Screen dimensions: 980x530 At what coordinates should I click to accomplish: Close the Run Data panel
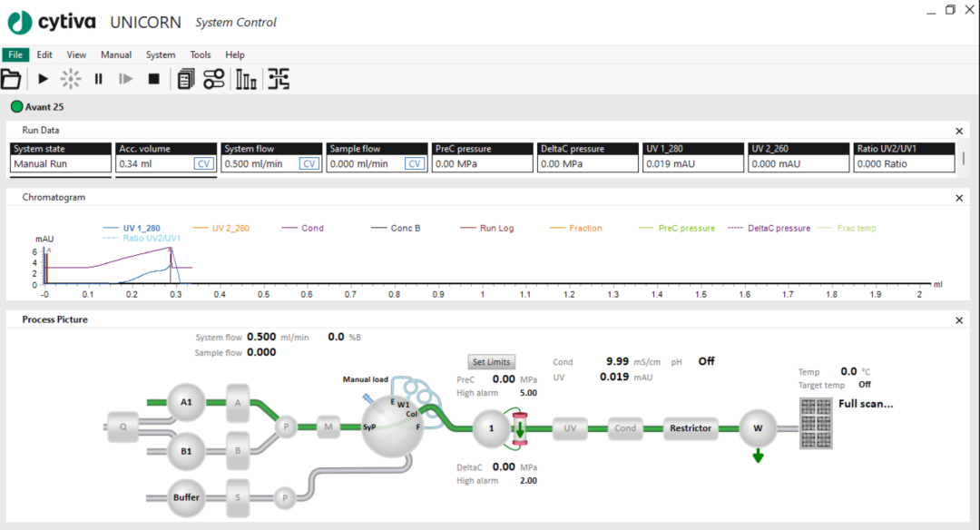coord(959,131)
